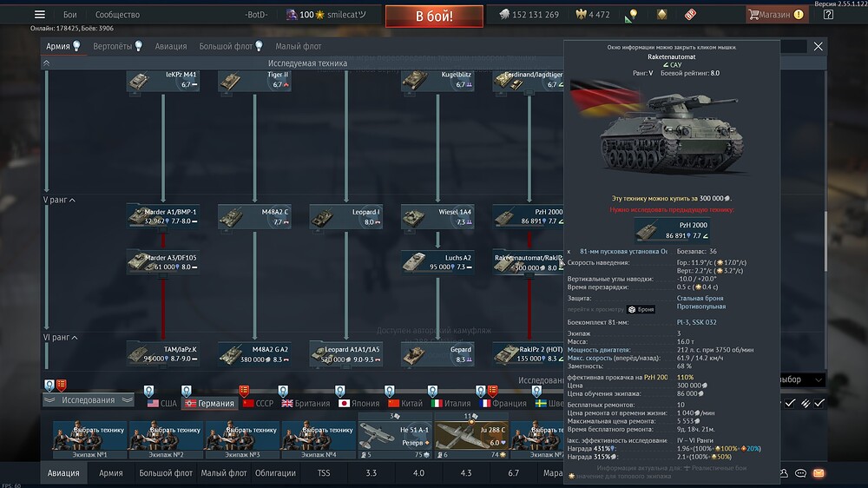Click the -BotD- squadron tag
Screen dimensions: 868x488
[256, 15]
